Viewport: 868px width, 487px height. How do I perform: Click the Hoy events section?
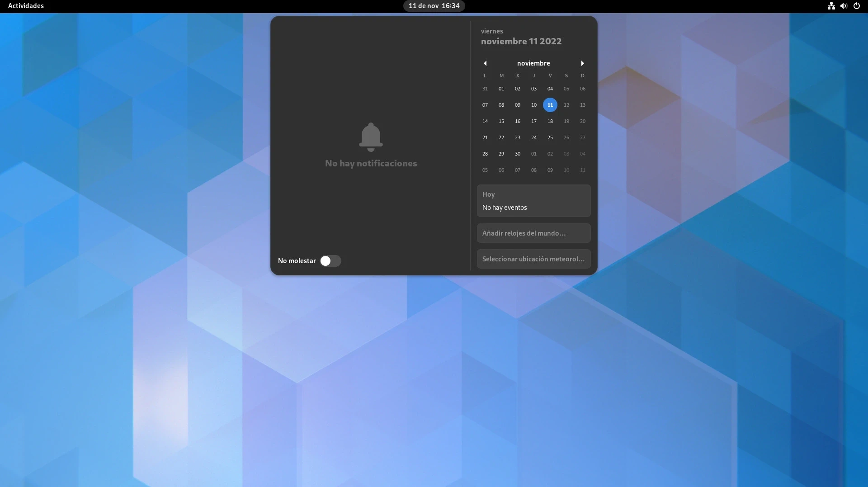[533, 201]
